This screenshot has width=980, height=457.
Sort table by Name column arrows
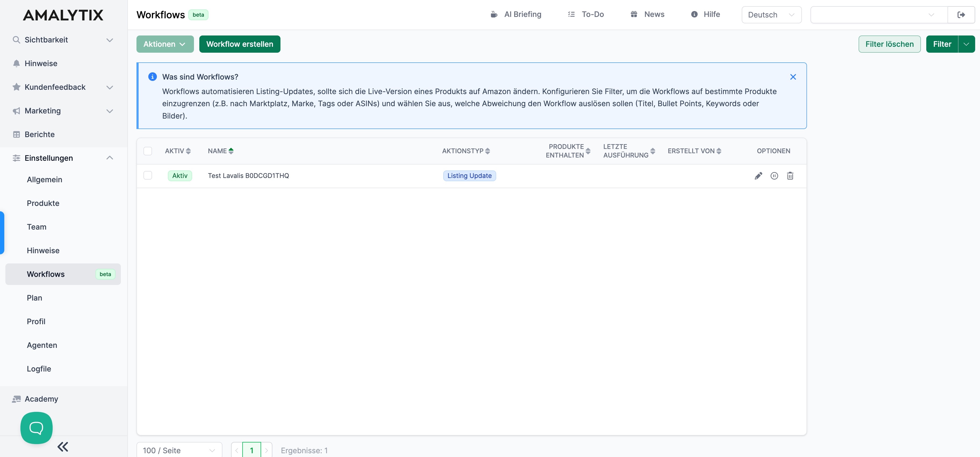(x=231, y=151)
